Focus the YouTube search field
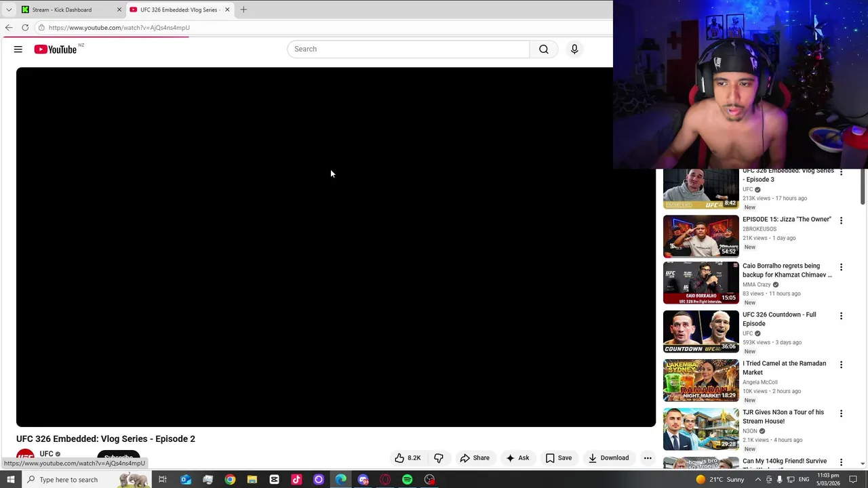This screenshot has width=868, height=488. coord(408,49)
